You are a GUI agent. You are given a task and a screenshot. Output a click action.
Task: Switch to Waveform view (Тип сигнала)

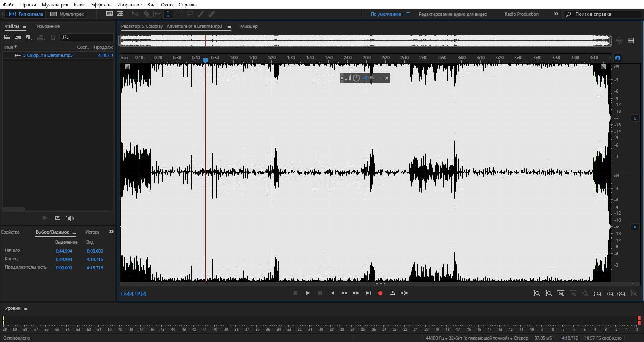[26, 14]
